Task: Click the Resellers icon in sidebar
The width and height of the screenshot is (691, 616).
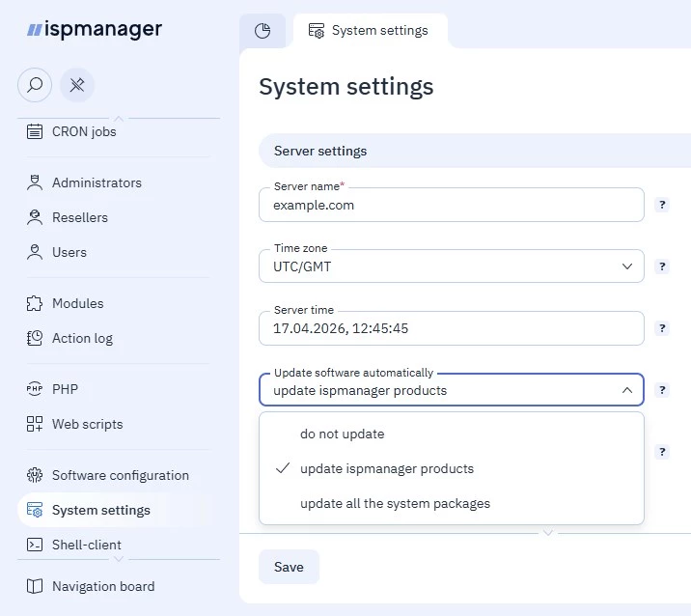Action: click(35, 217)
